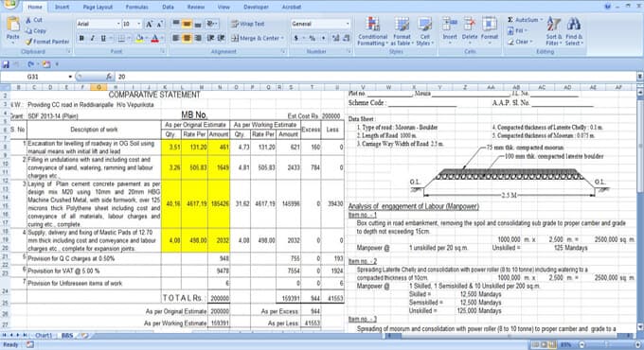Toggle bold formatting

point(81,38)
